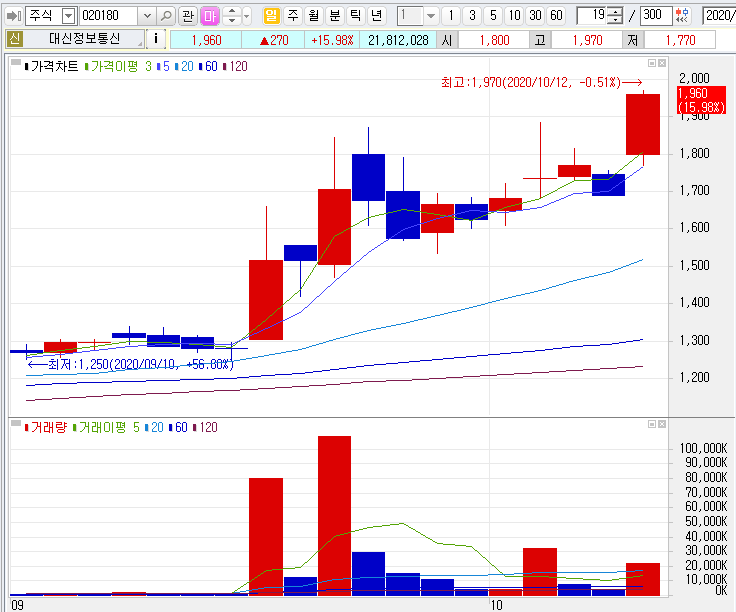Viewport: 736px width, 612px height.
Task: Click the volume 20-day average legend
Action: pos(154,428)
